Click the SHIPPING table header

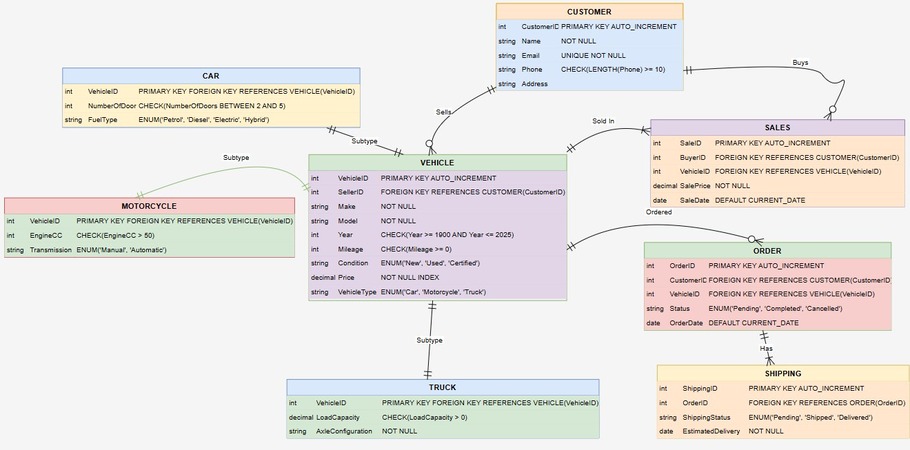tap(782, 373)
